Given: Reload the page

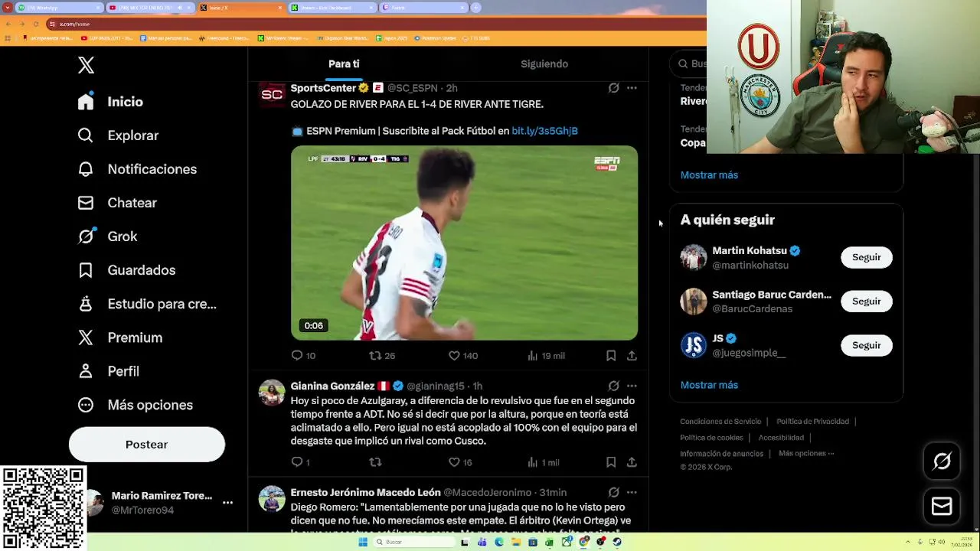Looking at the screenshot, I should pyautogui.click(x=35, y=24).
